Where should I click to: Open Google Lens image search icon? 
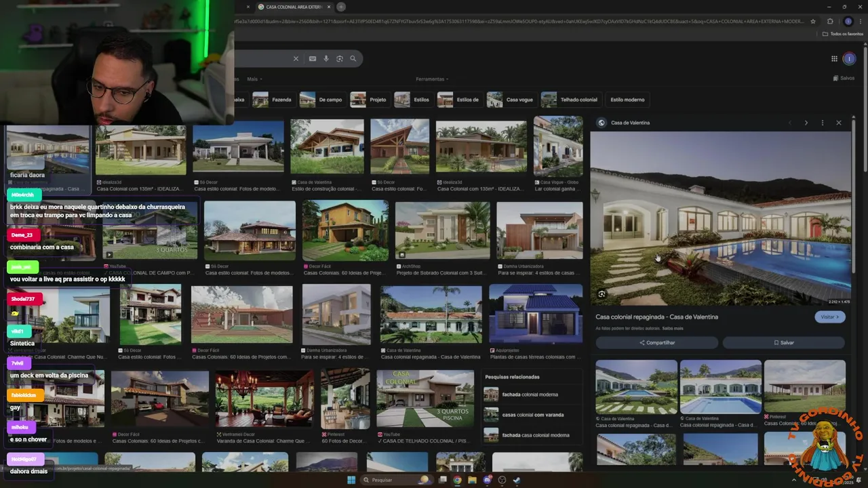click(x=340, y=59)
